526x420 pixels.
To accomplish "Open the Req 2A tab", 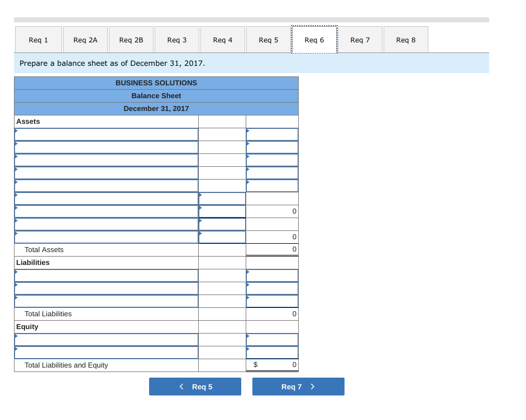I will point(85,39).
